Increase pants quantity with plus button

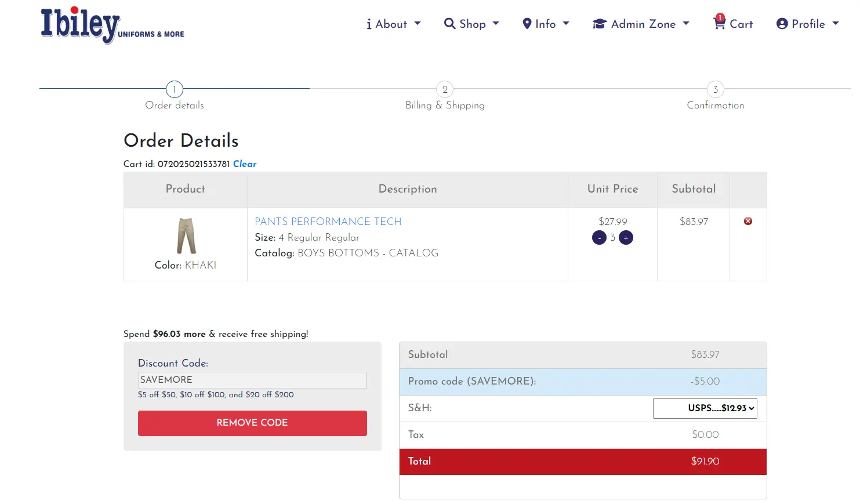tap(626, 238)
